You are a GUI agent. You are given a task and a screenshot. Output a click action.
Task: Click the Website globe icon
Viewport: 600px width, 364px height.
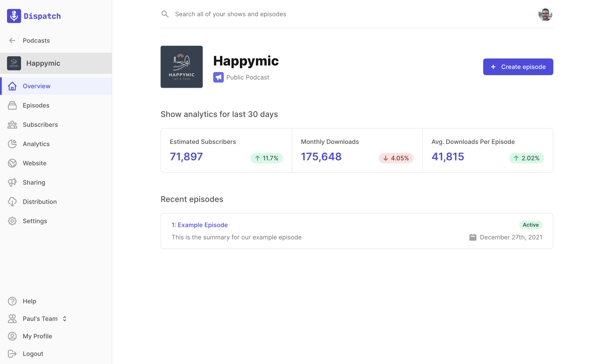(12, 163)
